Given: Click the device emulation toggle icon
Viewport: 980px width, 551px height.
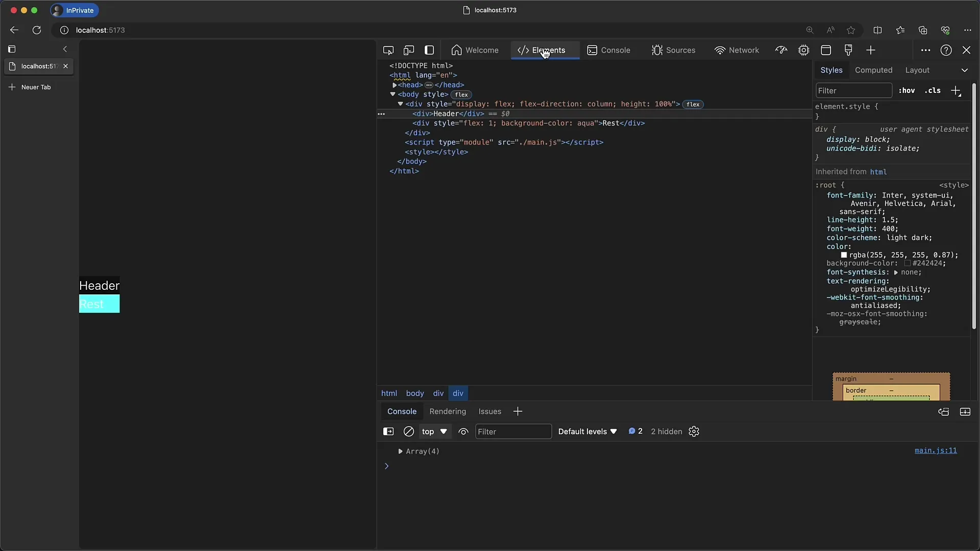Looking at the screenshot, I should click(x=409, y=50).
